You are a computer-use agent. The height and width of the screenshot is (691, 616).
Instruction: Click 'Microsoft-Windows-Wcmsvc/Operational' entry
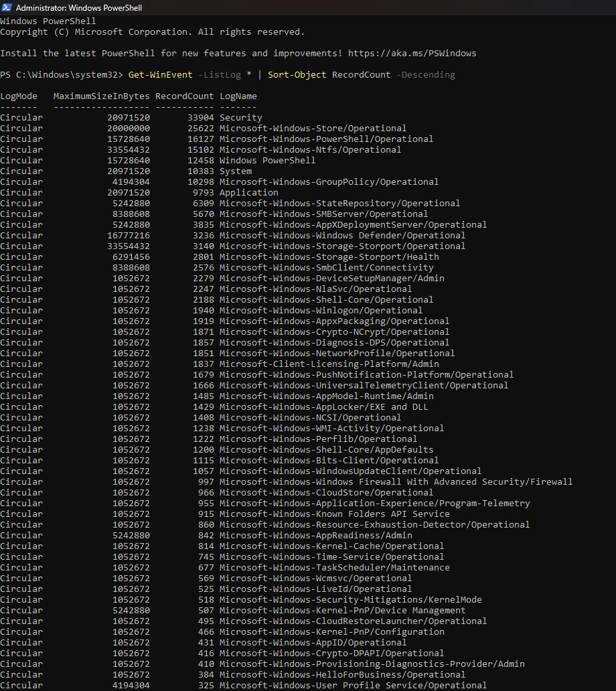(315, 579)
